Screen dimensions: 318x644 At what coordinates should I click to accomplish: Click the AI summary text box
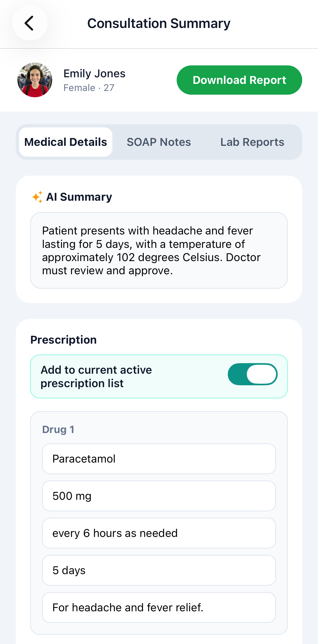159,250
